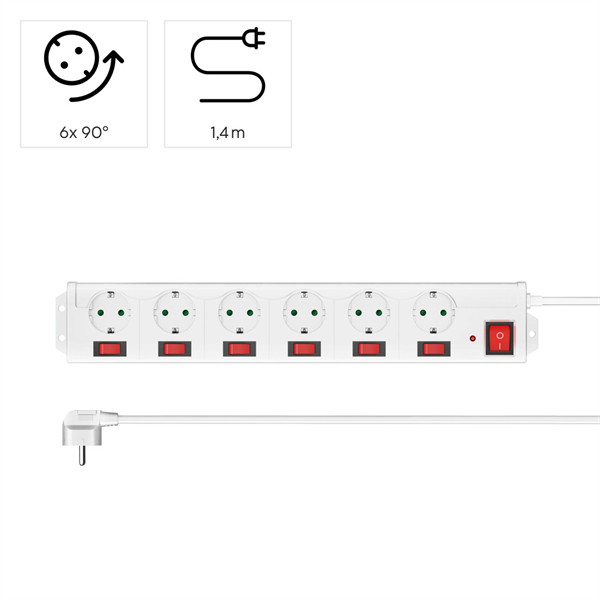Toggle the fifth socket's red switch

(x=369, y=349)
